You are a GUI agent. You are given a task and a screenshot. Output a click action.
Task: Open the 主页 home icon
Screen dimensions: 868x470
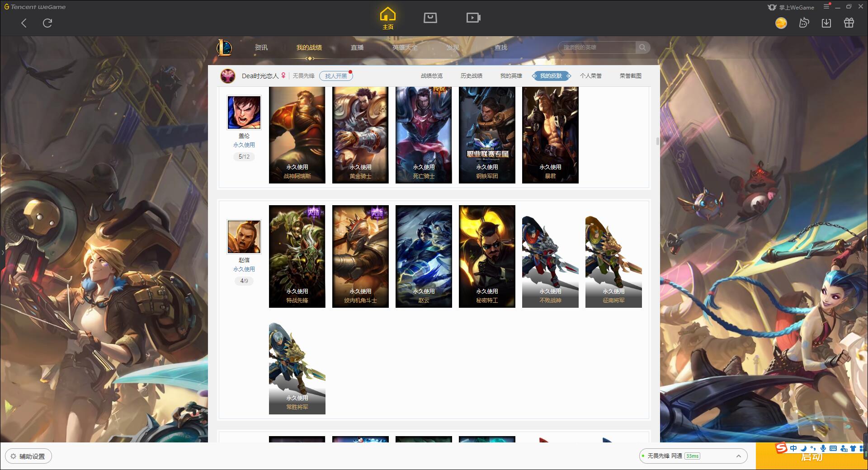388,18
